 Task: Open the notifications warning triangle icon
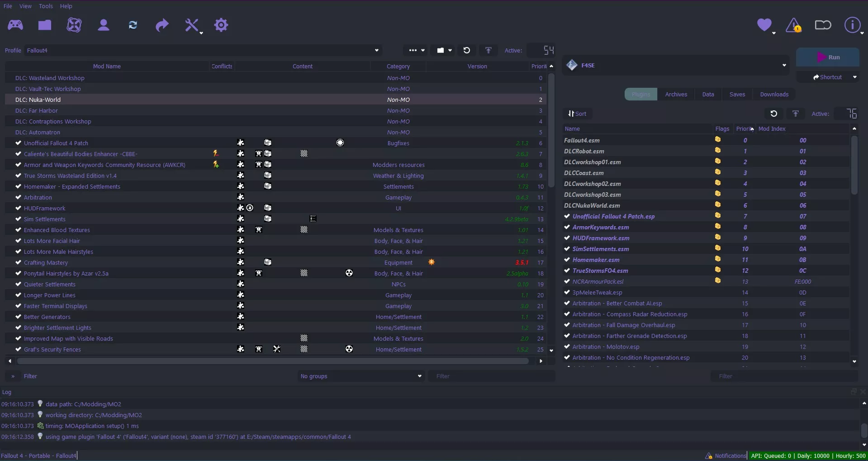click(794, 25)
